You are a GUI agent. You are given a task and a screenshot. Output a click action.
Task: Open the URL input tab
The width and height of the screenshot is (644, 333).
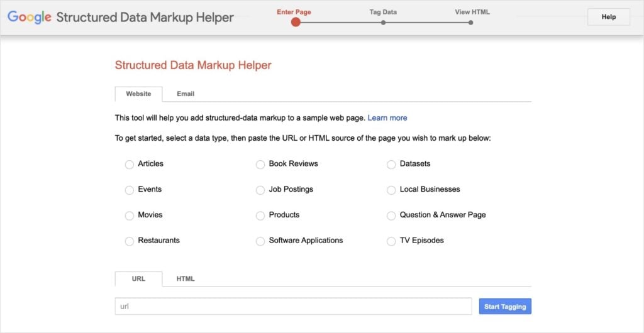pyautogui.click(x=138, y=279)
